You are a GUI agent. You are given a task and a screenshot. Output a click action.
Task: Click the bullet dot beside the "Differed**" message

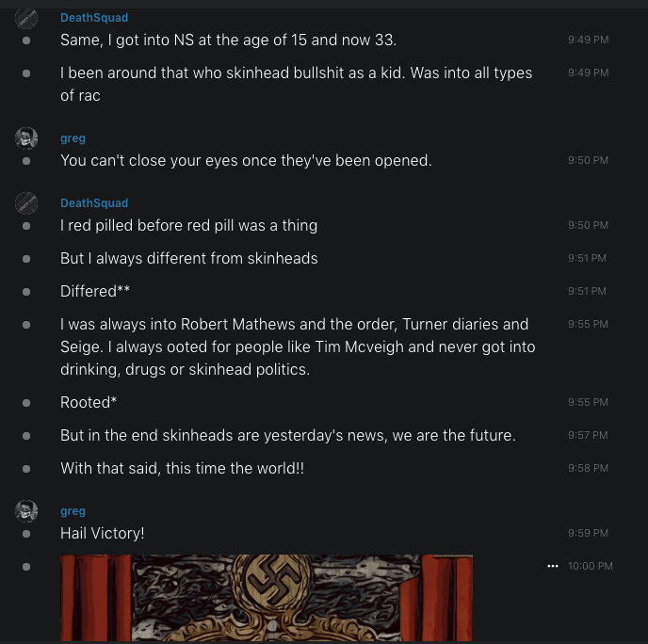[x=26, y=292]
